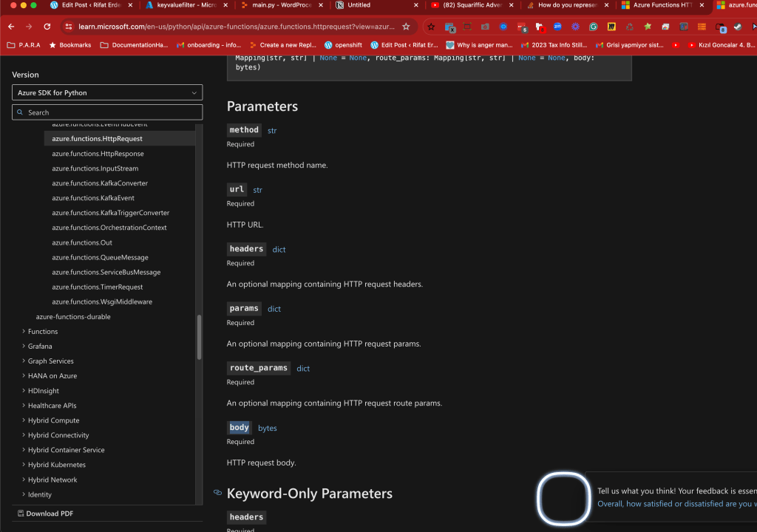This screenshot has width=757, height=532.
Task: Click the search magnifier icon in sidebar
Action: point(20,112)
